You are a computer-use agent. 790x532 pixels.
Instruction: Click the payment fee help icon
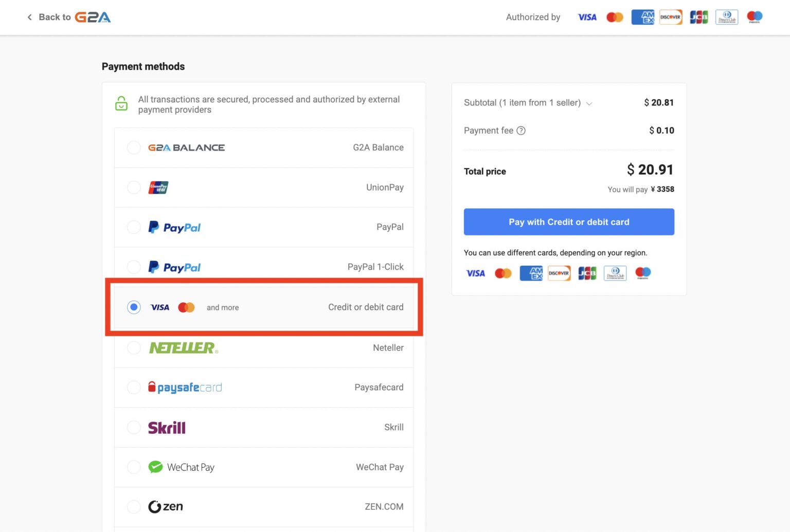click(x=521, y=131)
